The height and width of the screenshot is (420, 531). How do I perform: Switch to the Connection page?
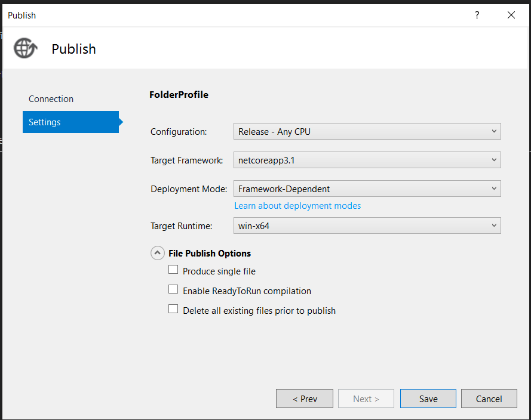click(51, 98)
